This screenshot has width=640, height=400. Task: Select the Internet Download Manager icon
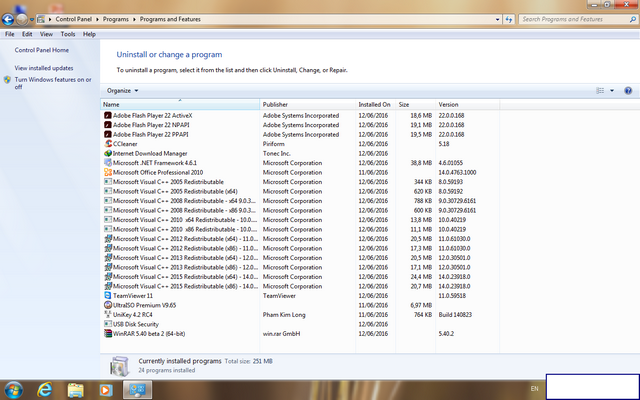(x=108, y=153)
